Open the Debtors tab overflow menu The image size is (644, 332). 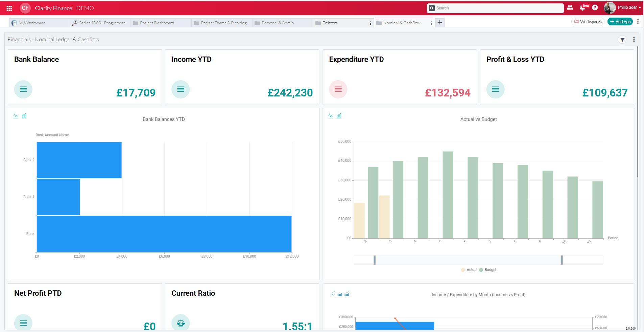tap(370, 23)
